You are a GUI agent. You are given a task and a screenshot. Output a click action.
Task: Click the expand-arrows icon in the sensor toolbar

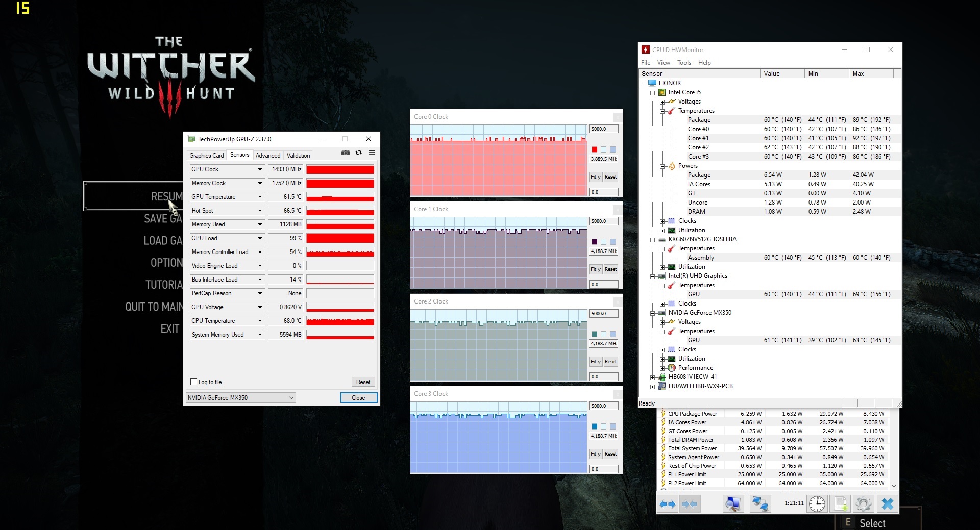pyautogui.click(x=668, y=504)
